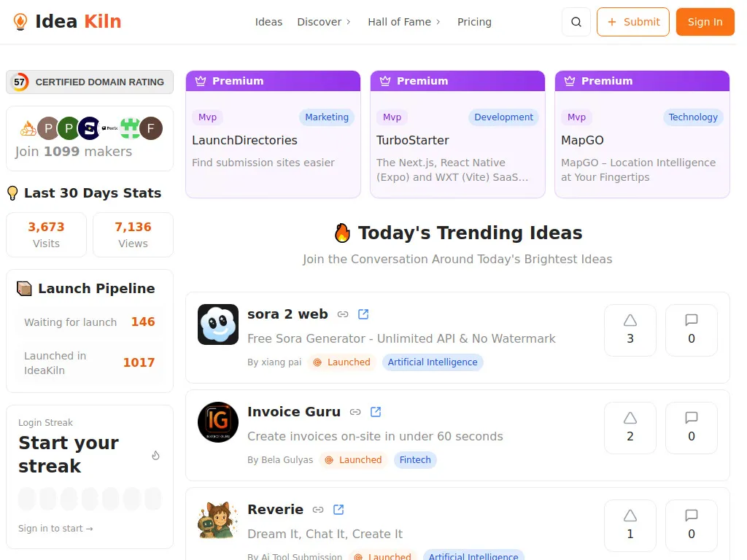Image resolution: width=747 pixels, height=560 pixels.
Task: Open Reverie external link icon
Action: (338, 510)
